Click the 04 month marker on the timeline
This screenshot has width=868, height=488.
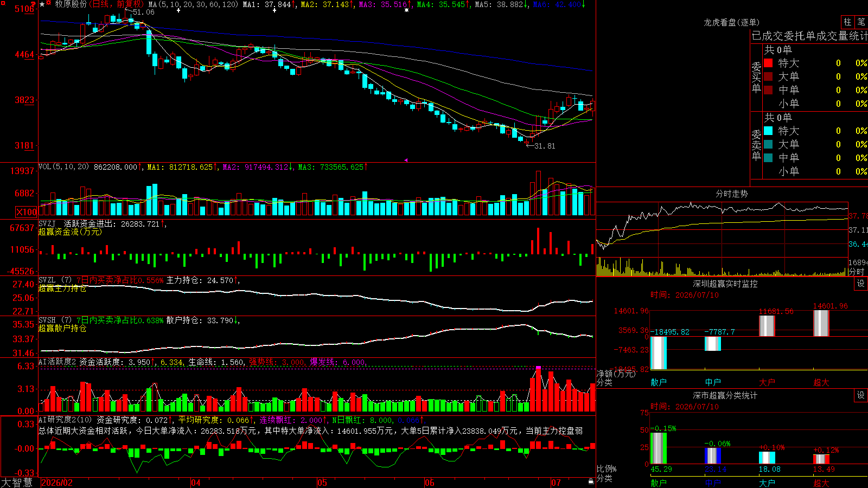pos(196,483)
